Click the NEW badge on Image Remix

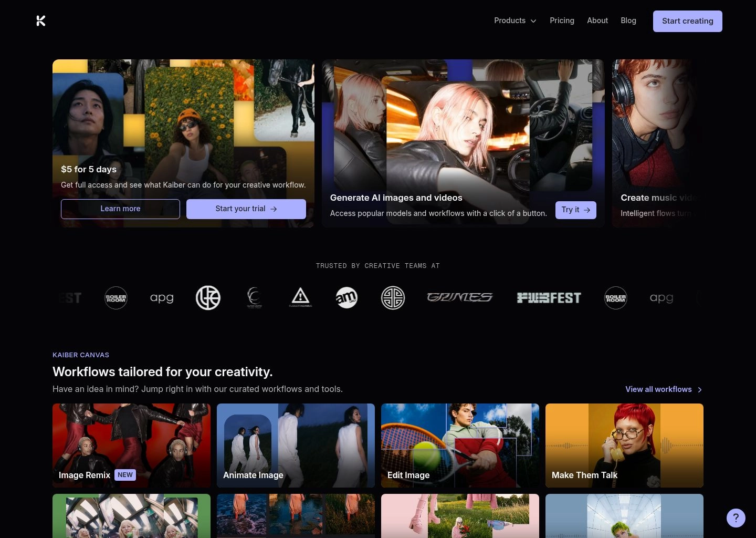[x=125, y=475]
